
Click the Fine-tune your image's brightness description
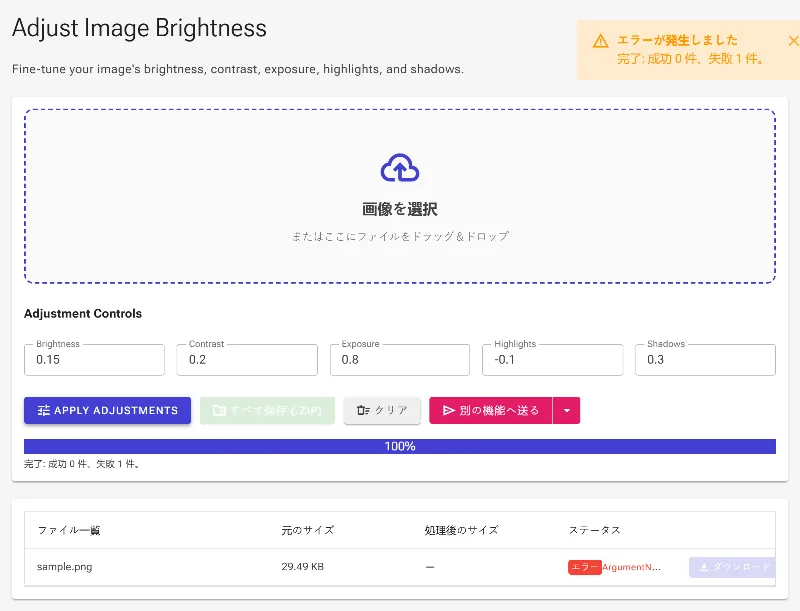[x=238, y=69]
